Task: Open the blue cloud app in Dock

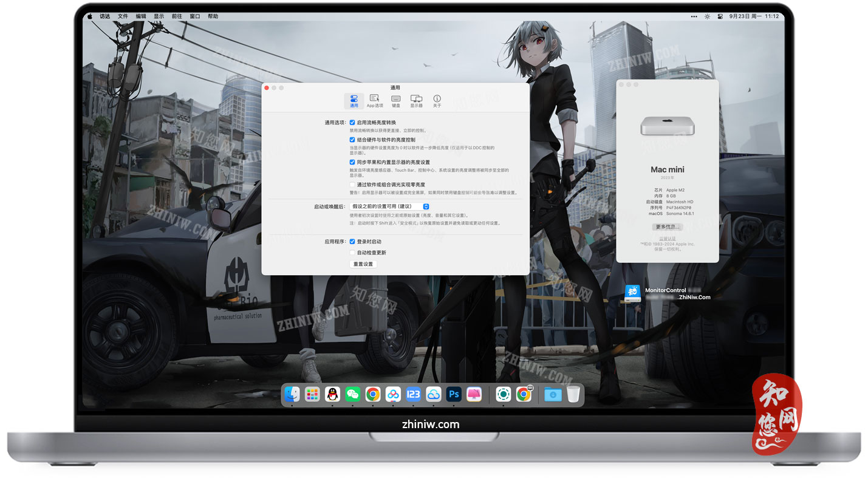Action: point(433,394)
